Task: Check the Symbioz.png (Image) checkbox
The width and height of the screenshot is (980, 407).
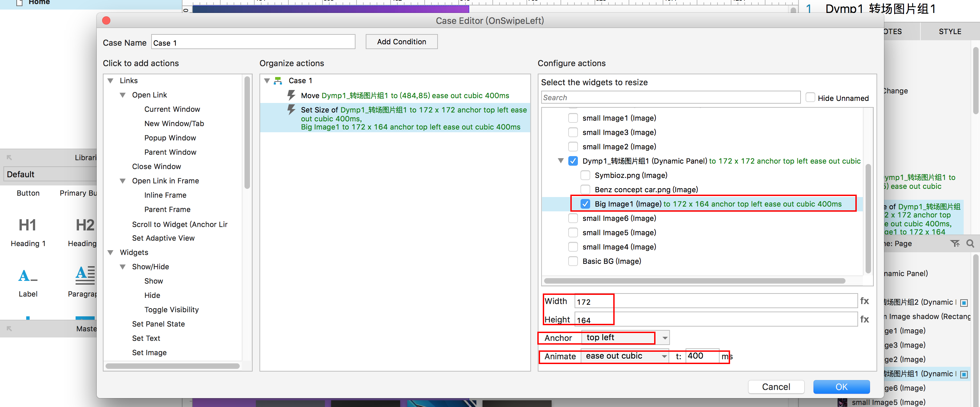Action: click(x=585, y=175)
